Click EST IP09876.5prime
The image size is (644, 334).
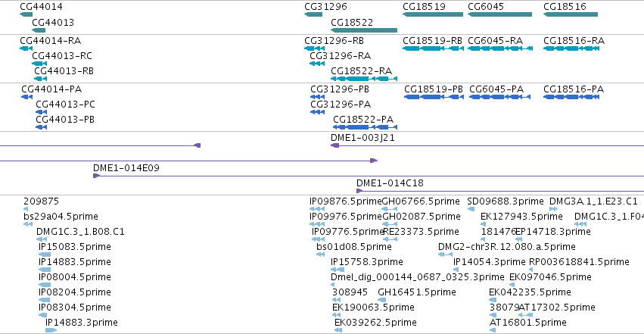pyautogui.click(x=317, y=209)
